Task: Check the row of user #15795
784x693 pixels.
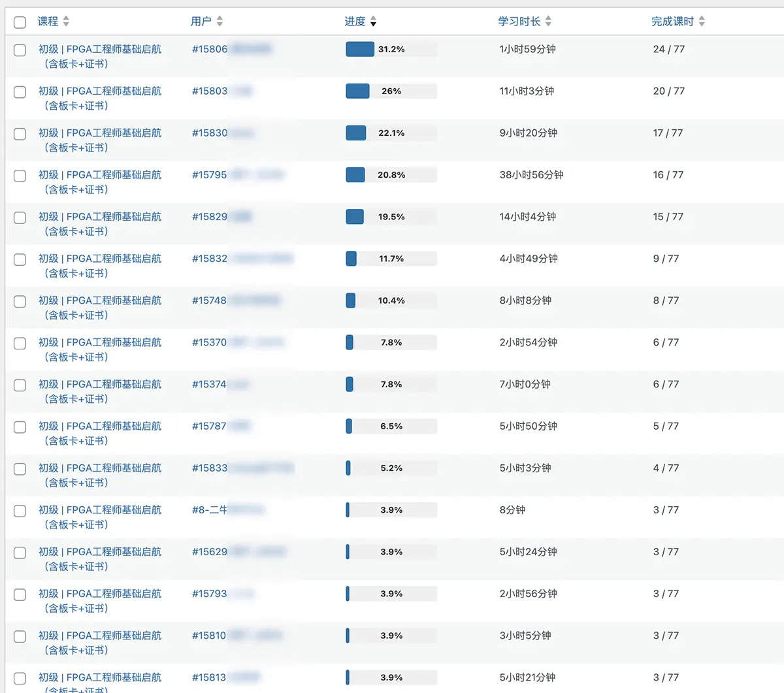Action: pyautogui.click(x=20, y=176)
